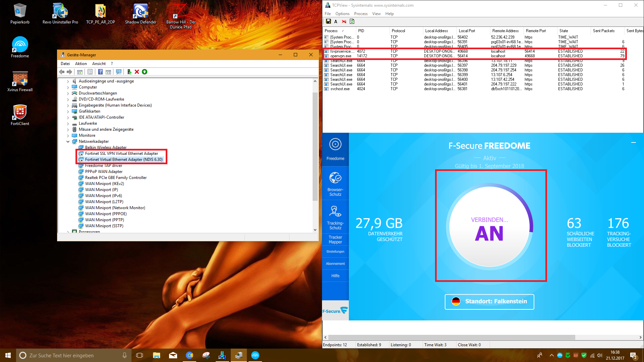Open Tracking-Schutz in Freedome sidebar
This screenshot has width=644, height=362.
[335, 217]
